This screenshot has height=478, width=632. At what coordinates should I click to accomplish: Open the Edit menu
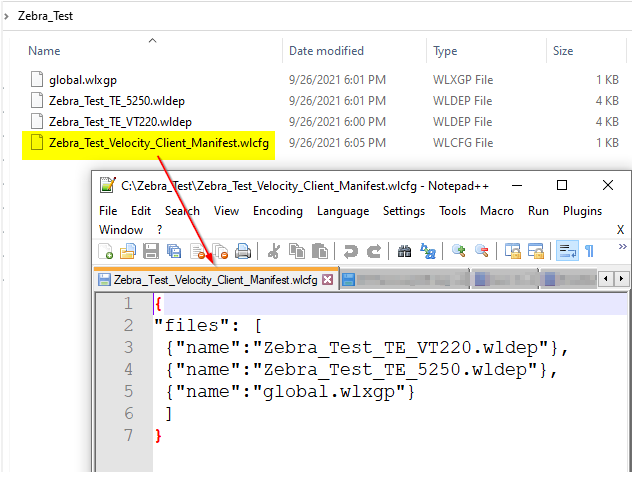click(141, 211)
